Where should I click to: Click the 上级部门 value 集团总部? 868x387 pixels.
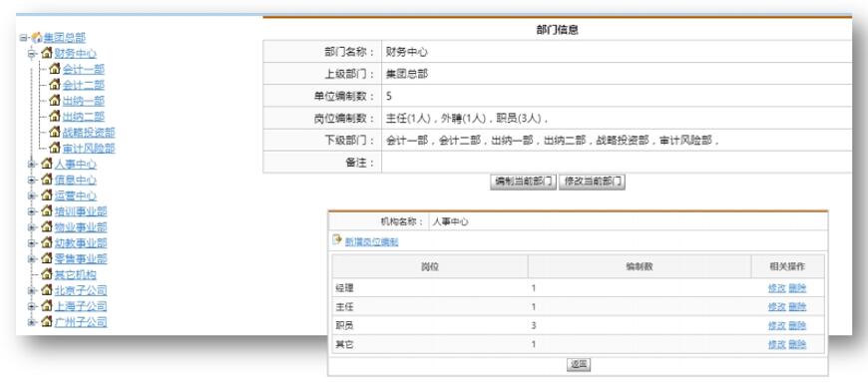[x=407, y=74]
